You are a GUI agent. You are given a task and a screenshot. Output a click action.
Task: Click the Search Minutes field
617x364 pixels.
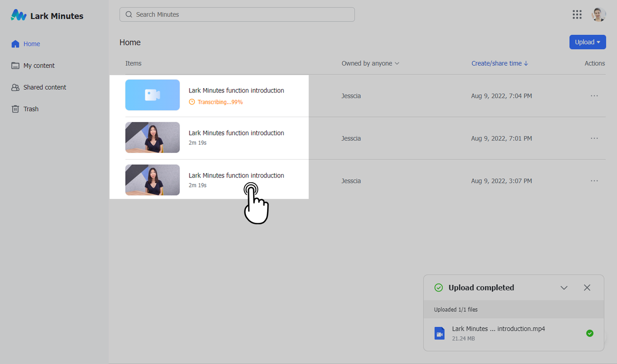(x=237, y=14)
